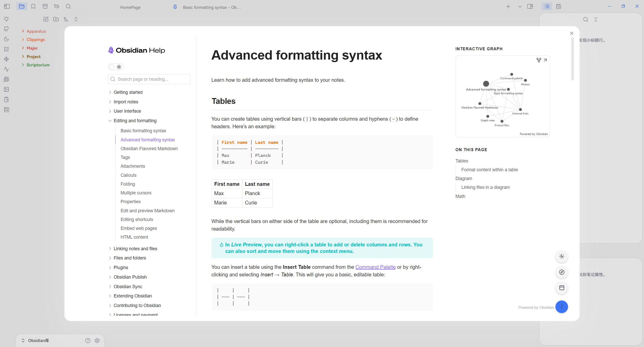The image size is (644, 347).
Task: Click the graph nodes icon in Interactive Graph
Action: tap(539, 60)
